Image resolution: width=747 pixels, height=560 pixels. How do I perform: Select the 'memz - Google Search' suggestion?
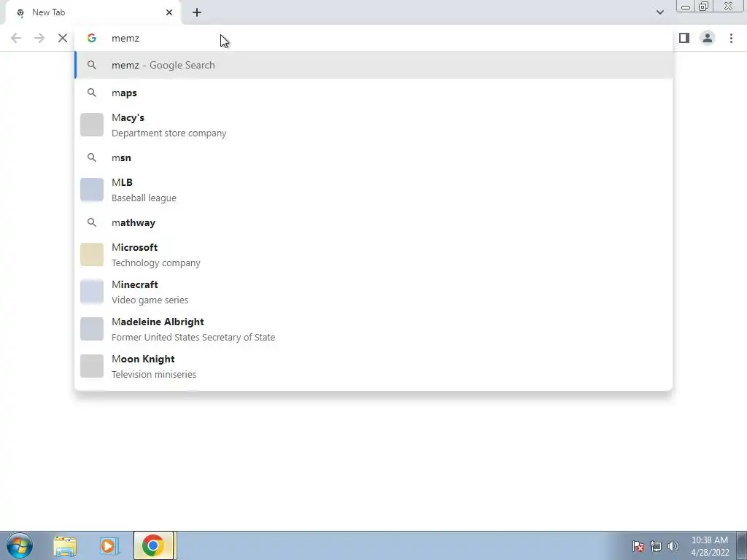(x=373, y=65)
